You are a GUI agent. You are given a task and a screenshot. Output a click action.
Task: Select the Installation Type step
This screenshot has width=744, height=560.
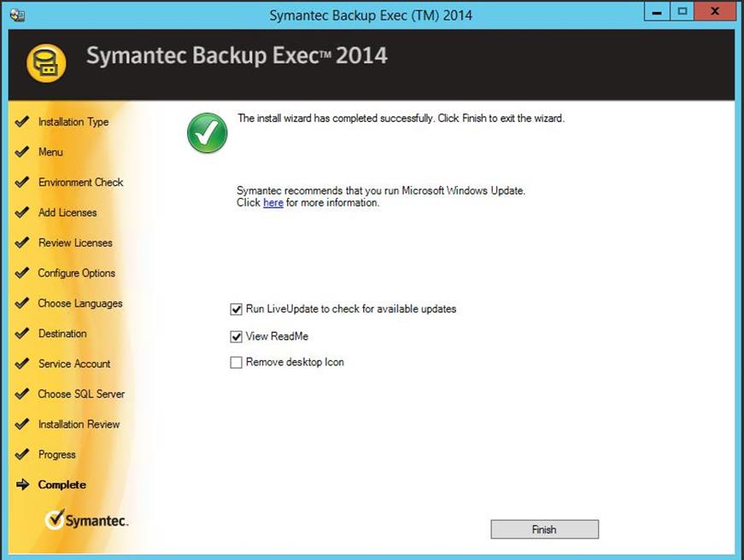pos(73,122)
